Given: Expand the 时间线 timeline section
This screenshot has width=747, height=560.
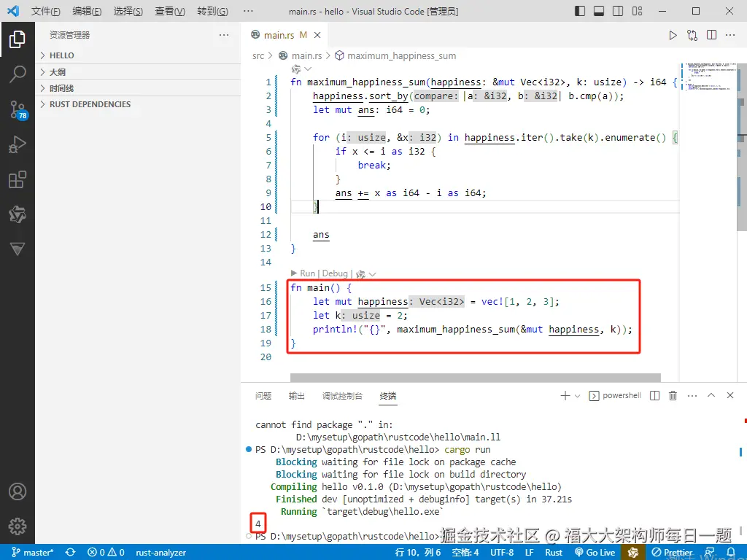Looking at the screenshot, I should (x=138, y=88).
